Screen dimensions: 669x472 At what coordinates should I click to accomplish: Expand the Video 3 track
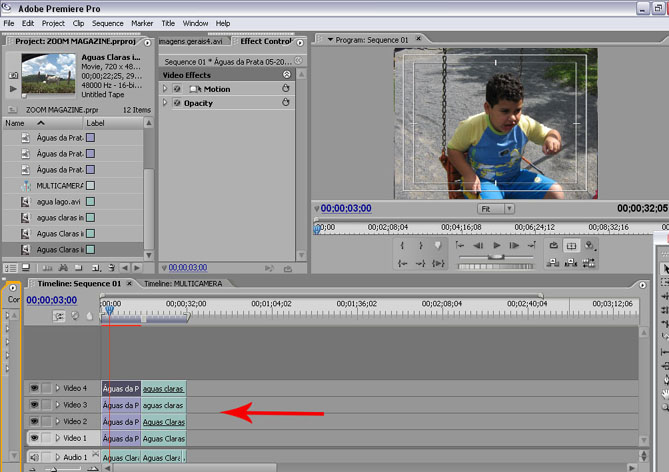pyautogui.click(x=58, y=405)
